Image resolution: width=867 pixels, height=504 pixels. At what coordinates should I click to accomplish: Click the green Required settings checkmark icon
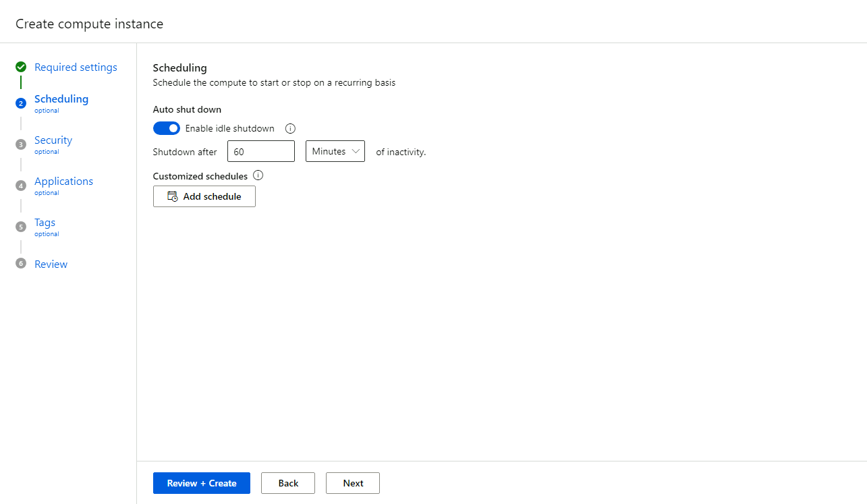[x=21, y=67]
